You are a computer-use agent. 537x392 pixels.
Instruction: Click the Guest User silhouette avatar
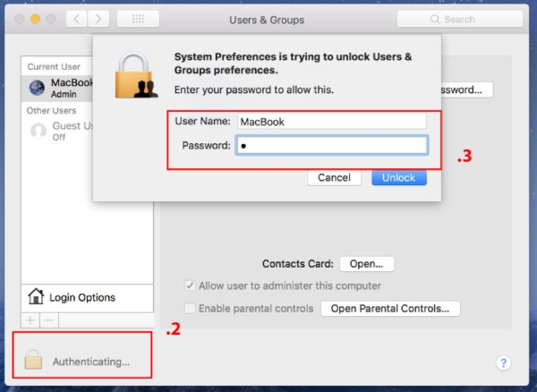tap(38, 131)
